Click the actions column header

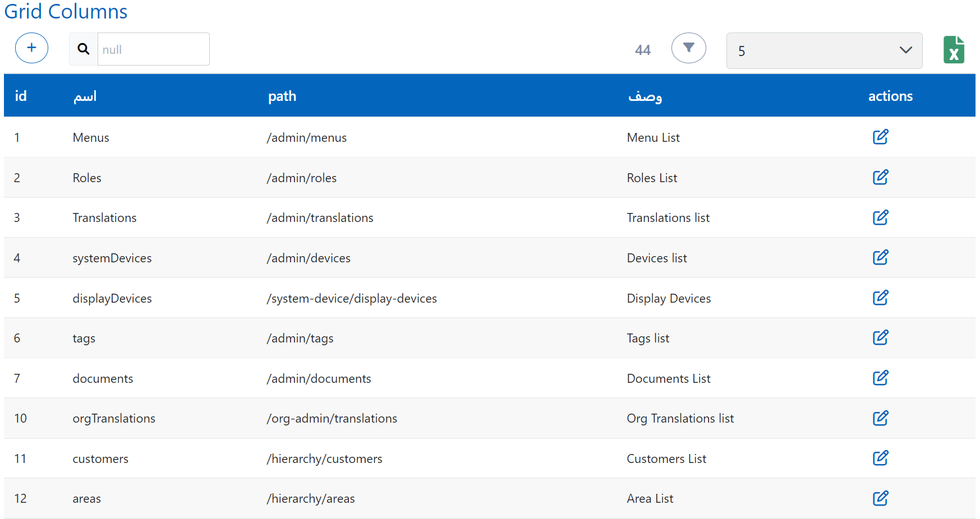click(890, 96)
